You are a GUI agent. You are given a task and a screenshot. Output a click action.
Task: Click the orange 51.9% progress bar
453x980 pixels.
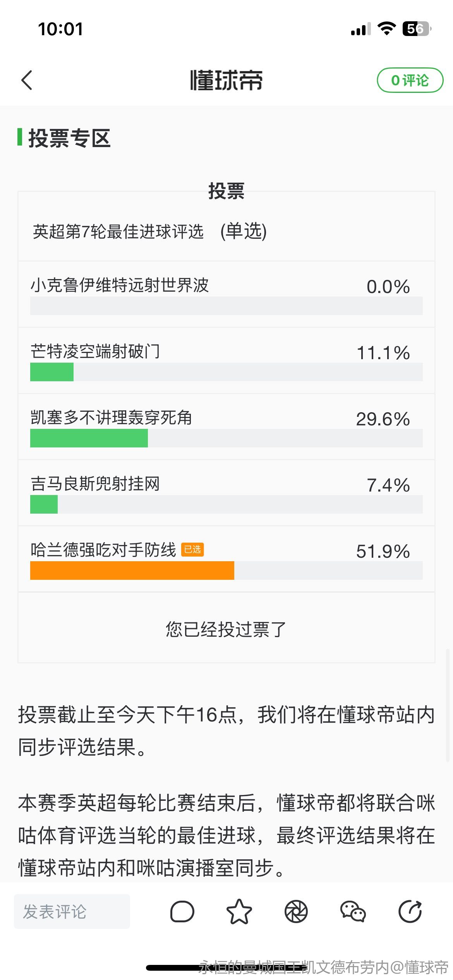[x=132, y=571]
